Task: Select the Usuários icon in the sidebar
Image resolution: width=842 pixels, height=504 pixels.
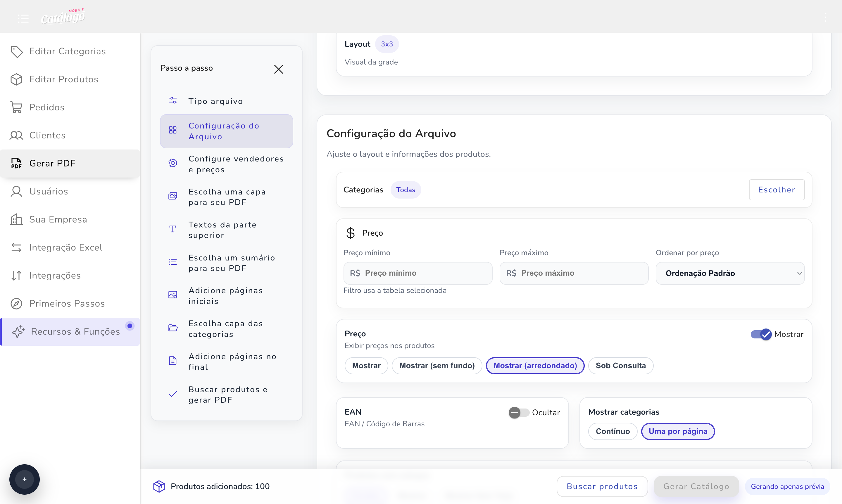Action: (16, 191)
